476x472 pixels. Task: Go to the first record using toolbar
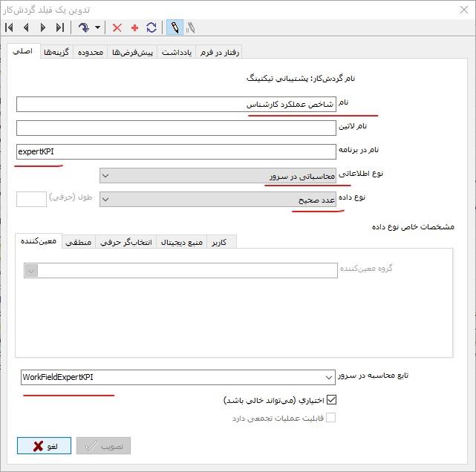point(10,27)
